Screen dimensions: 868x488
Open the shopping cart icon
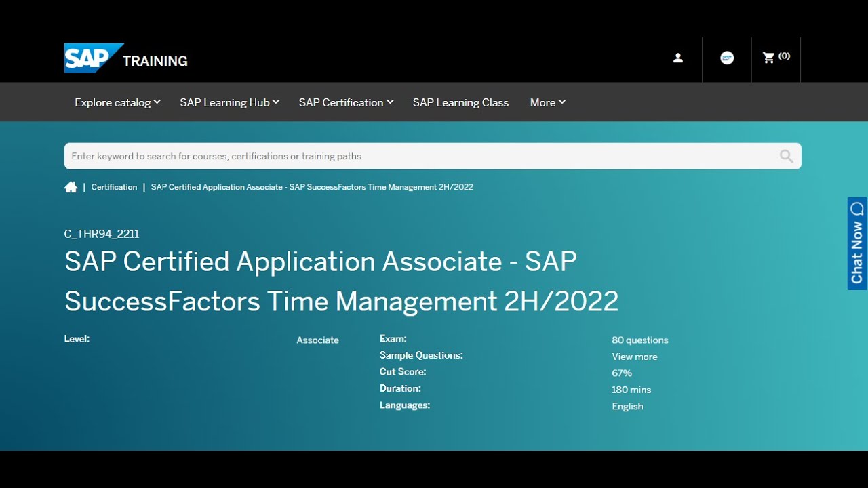tap(768, 58)
